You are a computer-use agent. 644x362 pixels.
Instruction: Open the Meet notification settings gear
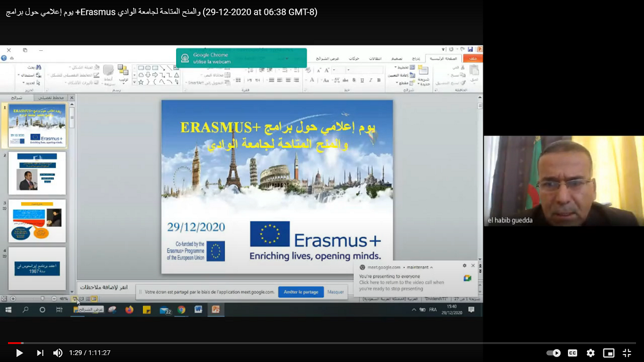click(464, 266)
